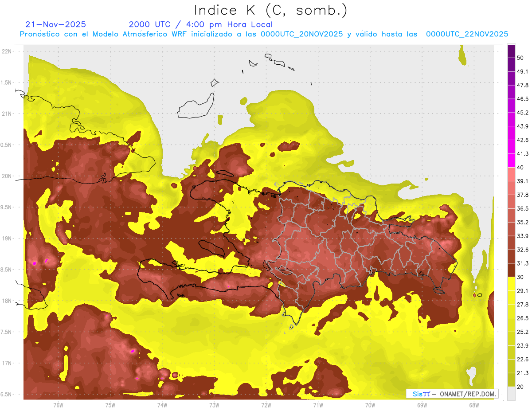
Task: Click the colorbar value '47.8'
Action: [x=523, y=85]
